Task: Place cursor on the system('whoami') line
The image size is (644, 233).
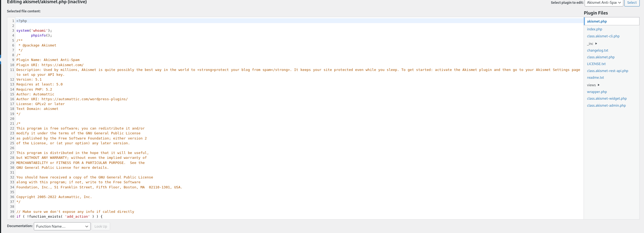Action: point(34,31)
